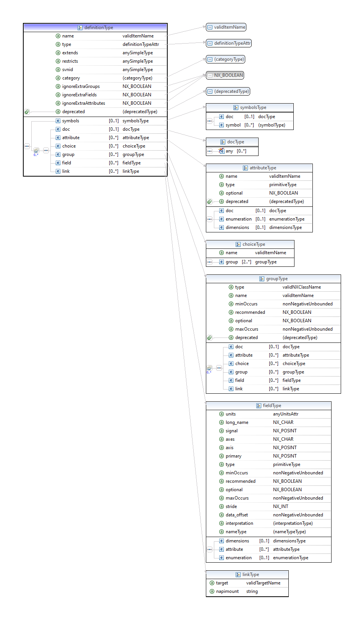Click the complex type icon in linkType header
Viewport: 364px width, 620px height.
tap(238, 575)
